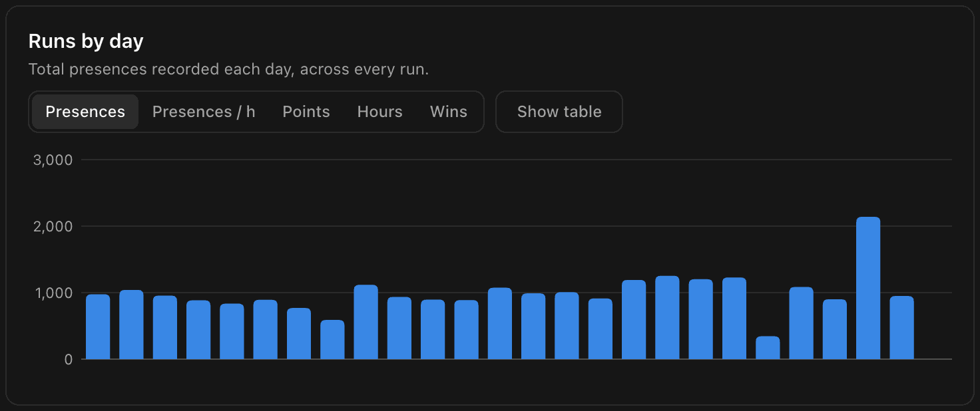Switch to the Wins tab

449,112
